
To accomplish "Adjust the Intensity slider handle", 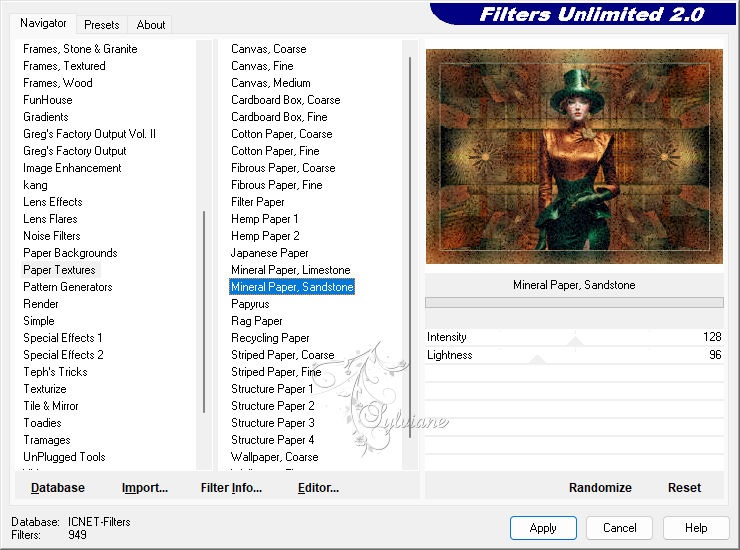I will coord(575,341).
